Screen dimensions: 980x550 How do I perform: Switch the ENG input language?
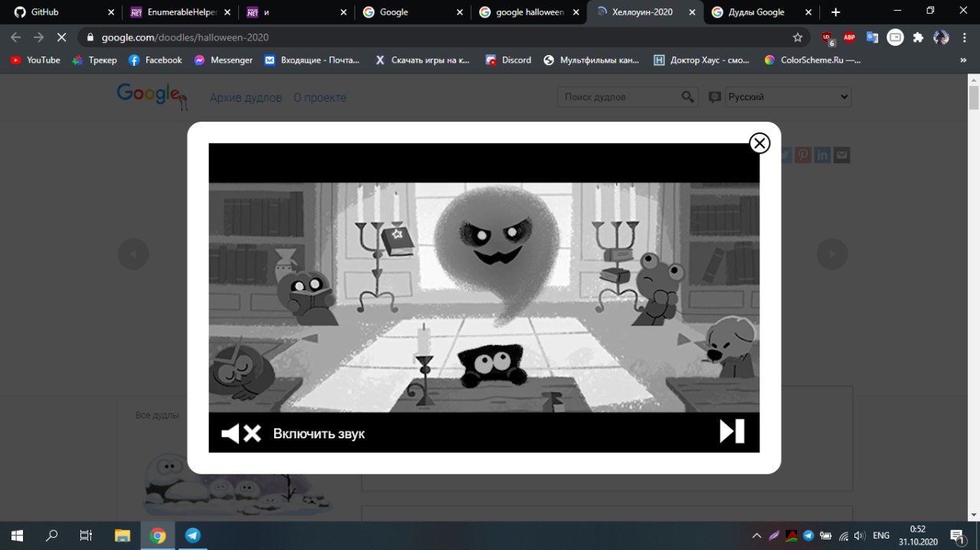881,535
